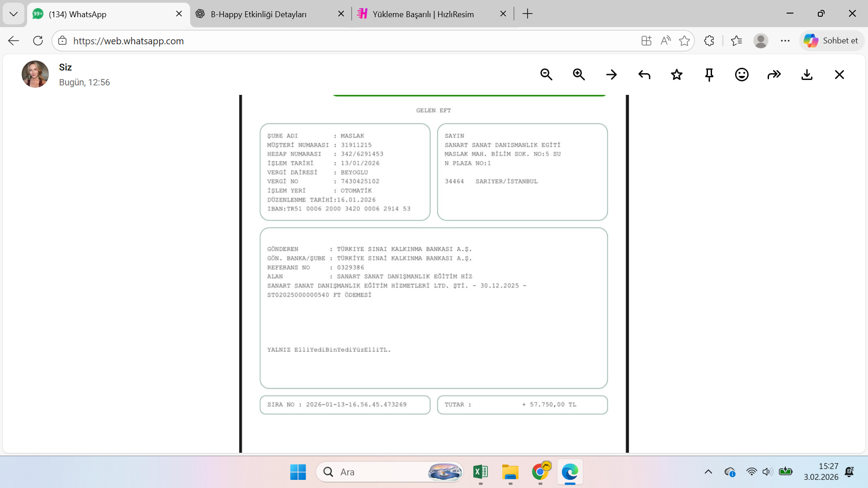Open the Windows Start menu
This screenshot has height=488, width=868.
(x=298, y=472)
